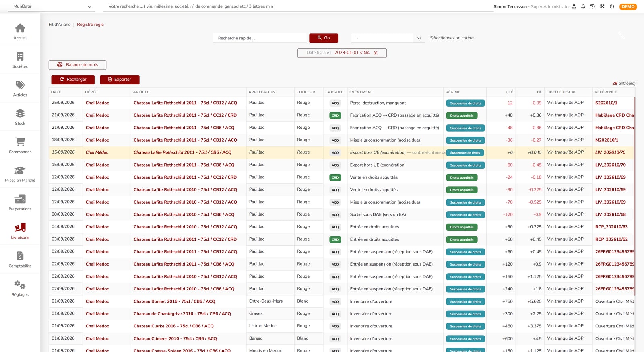Viewport: 644px width, 352px height.
Task: Expand the criterion selection dropdown
Action: pyautogui.click(x=388, y=38)
